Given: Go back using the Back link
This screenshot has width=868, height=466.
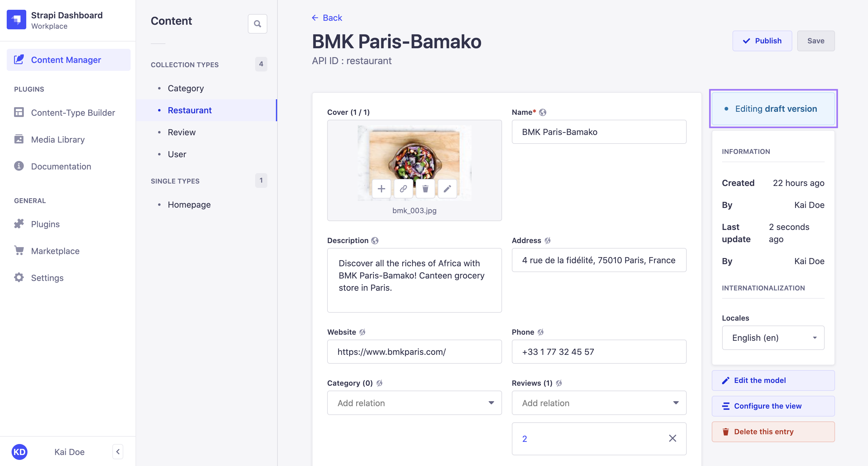Looking at the screenshot, I should pos(327,17).
